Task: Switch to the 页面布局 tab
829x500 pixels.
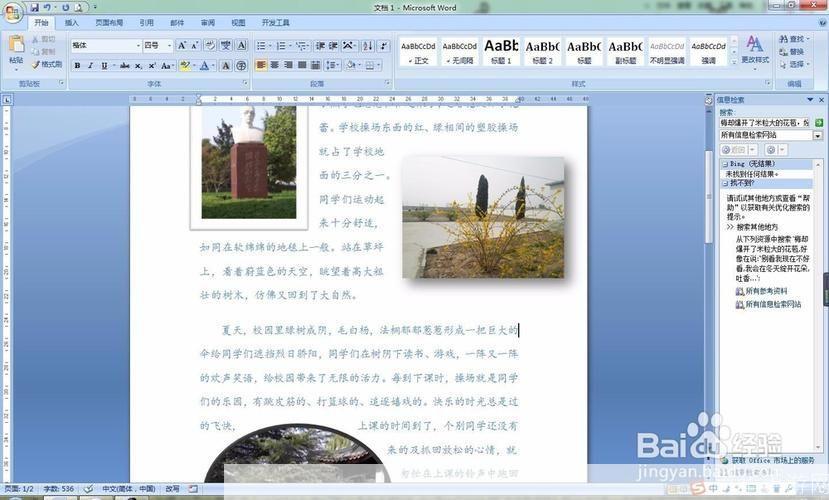Action: pyautogui.click(x=109, y=23)
